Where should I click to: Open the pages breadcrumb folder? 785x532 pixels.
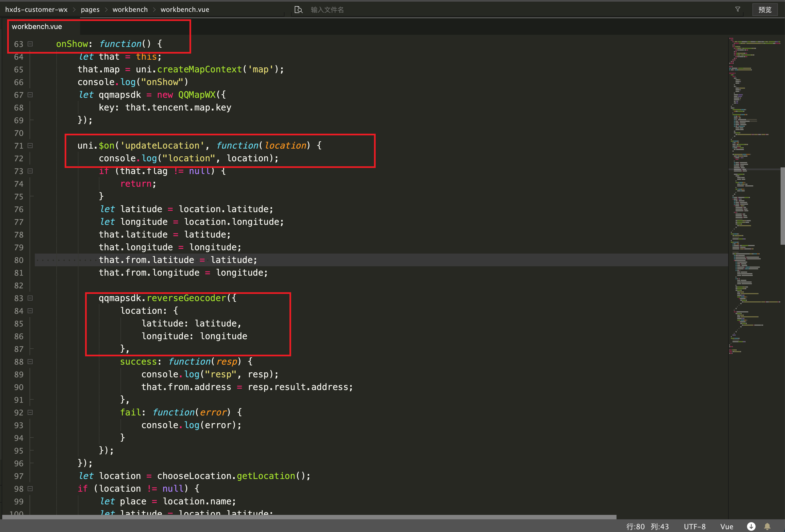pyautogui.click(x=90, y=9)
